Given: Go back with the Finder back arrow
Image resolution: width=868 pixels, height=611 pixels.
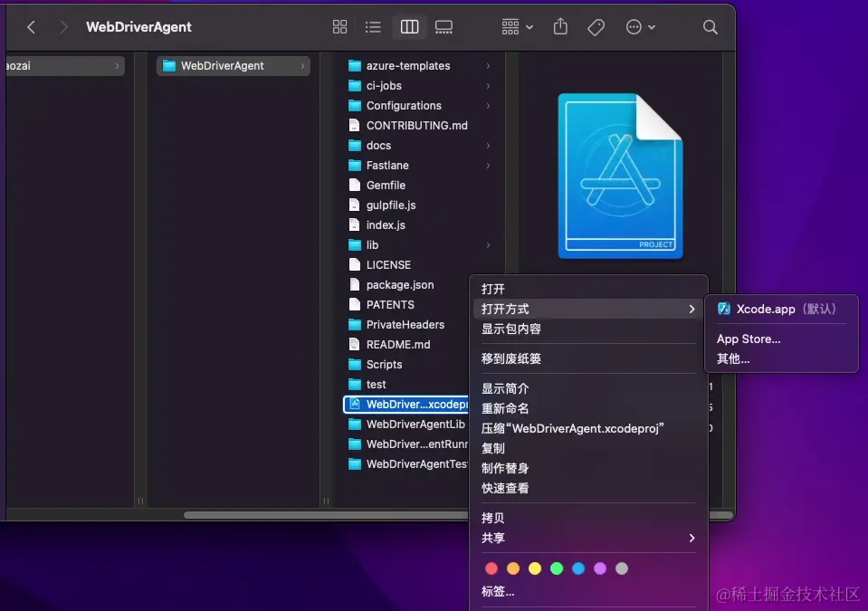Looking at the screenshot, I should pyautogui.click(x=31, y=27).
